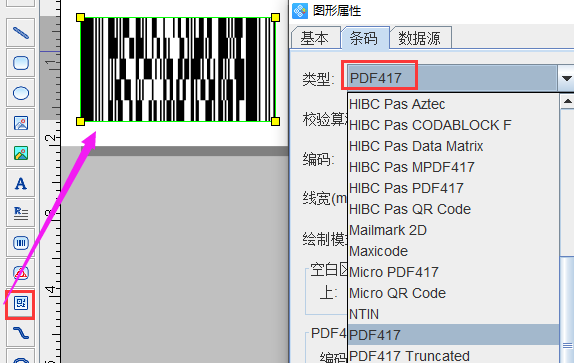Image resolution: width=574 pixels, height=363 pixels.
Task: Click top-right yellow handle of barcode
Action: tap(276, 17)
